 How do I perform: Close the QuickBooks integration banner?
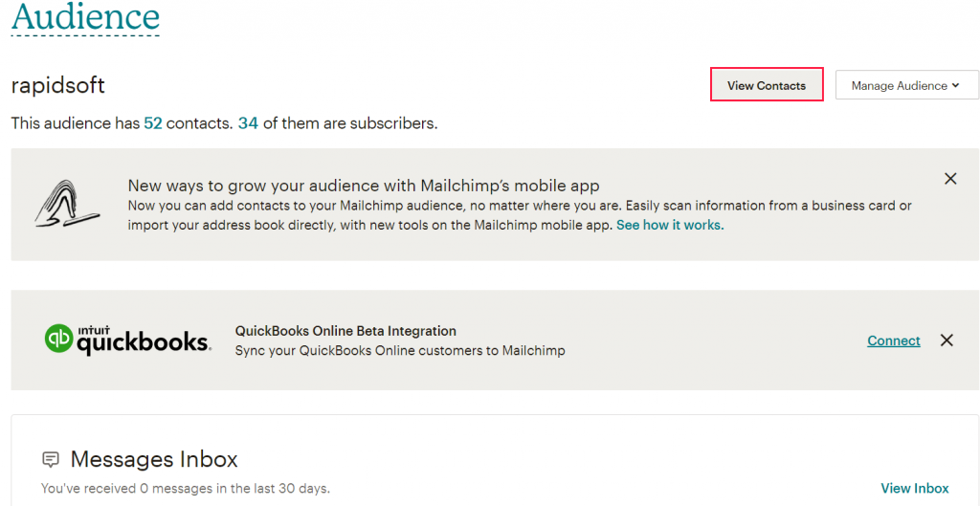pyautogui.click(x=947, y=341)
